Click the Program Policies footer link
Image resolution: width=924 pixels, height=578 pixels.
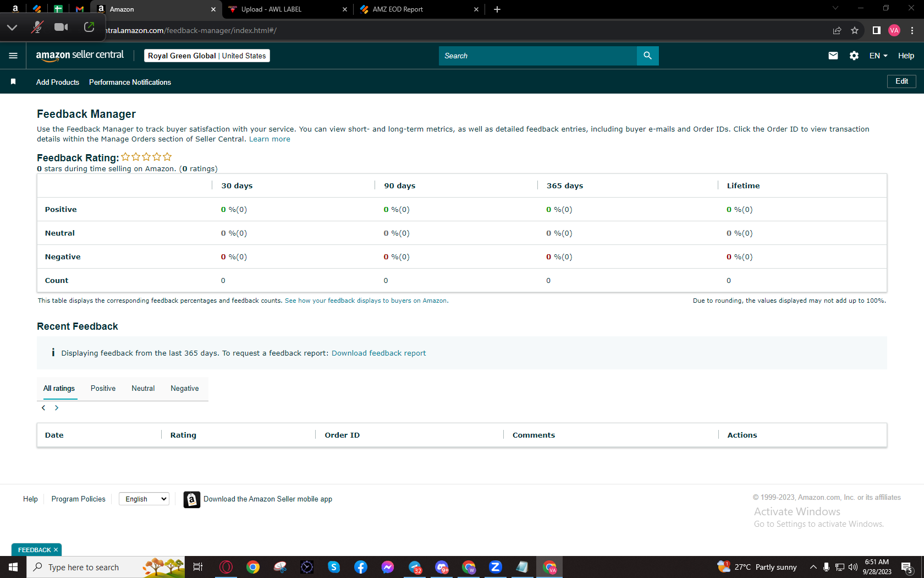click(x=78, y=499)
